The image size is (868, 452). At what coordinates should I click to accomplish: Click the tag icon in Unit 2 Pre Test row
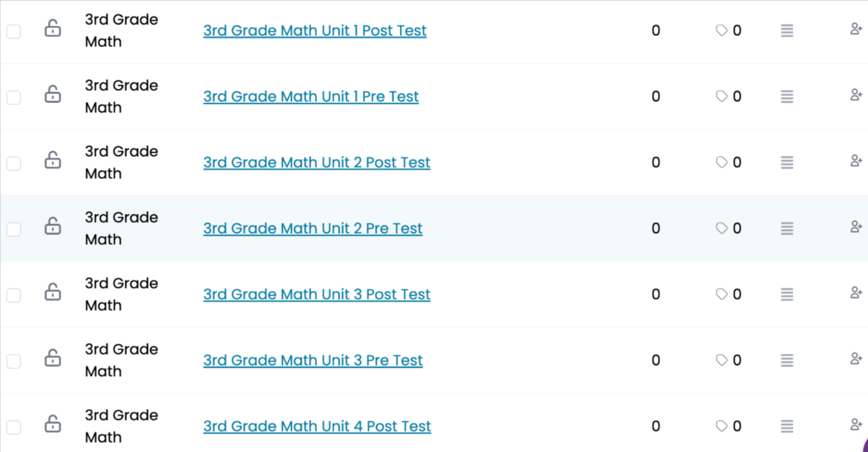pyautogui.click(x=722, y=228)
